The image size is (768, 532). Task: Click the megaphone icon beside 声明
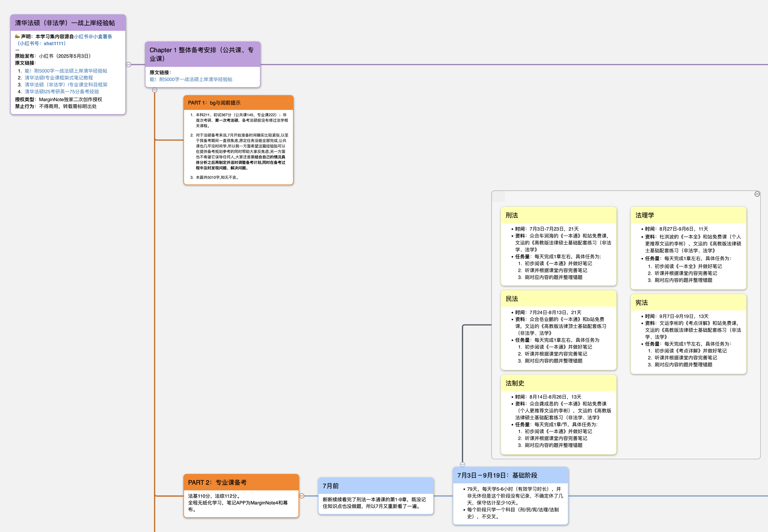[17, 36]
